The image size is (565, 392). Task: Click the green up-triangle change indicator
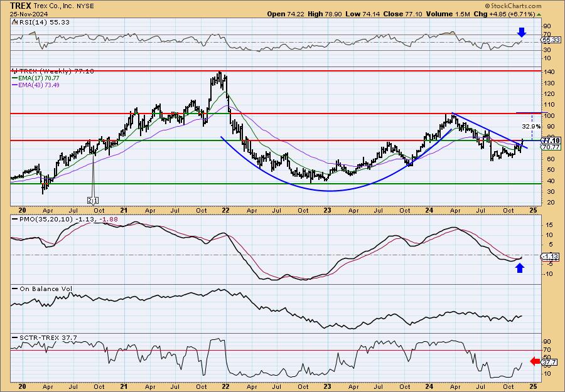click(539, 14)
